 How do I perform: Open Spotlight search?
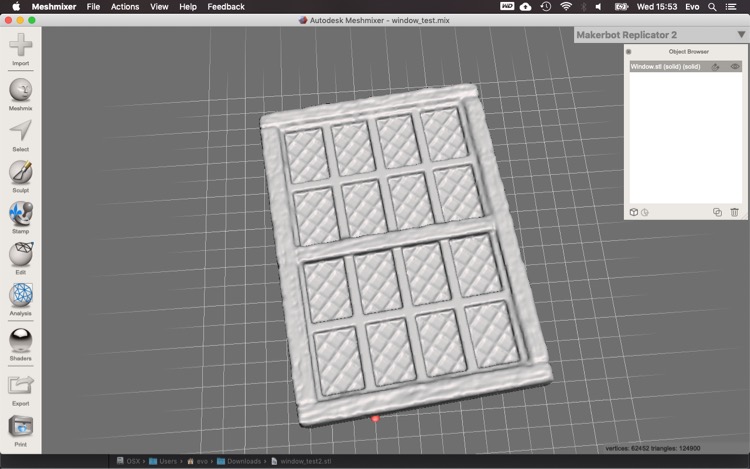pos(712,7)
